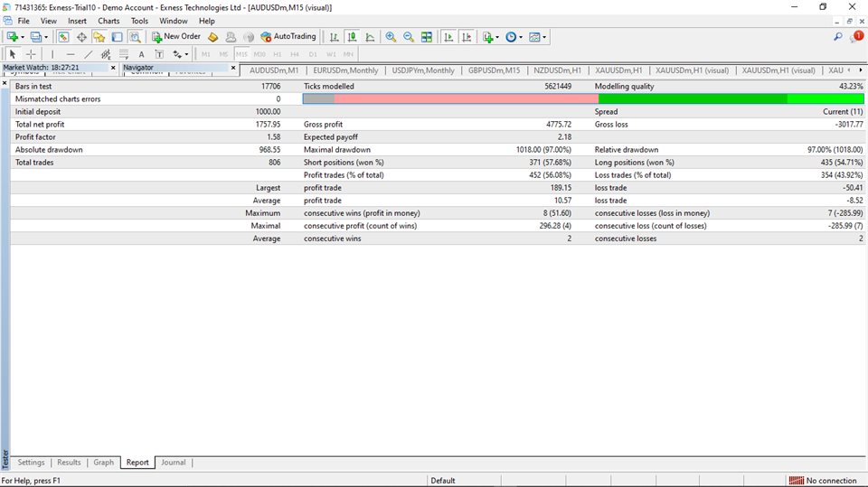This screenshot has height=487, width=868.
Task: Open the GBPUSDm,M15 chart tab
Action: point(494,70)
